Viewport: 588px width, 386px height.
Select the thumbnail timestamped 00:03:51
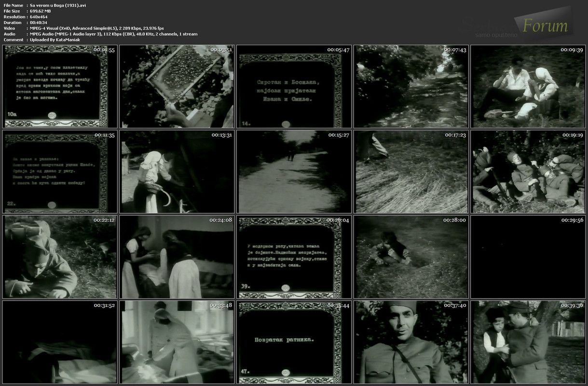(177, 86)
